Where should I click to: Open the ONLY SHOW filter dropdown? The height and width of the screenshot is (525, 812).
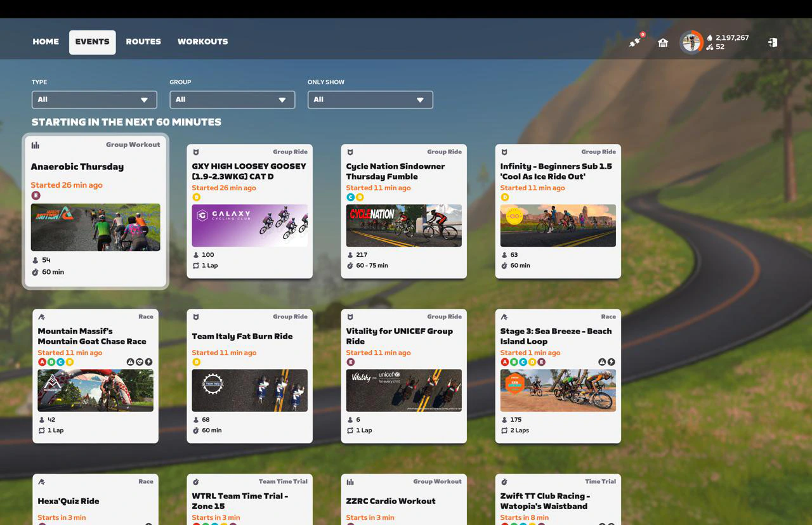tap(370, 100)
